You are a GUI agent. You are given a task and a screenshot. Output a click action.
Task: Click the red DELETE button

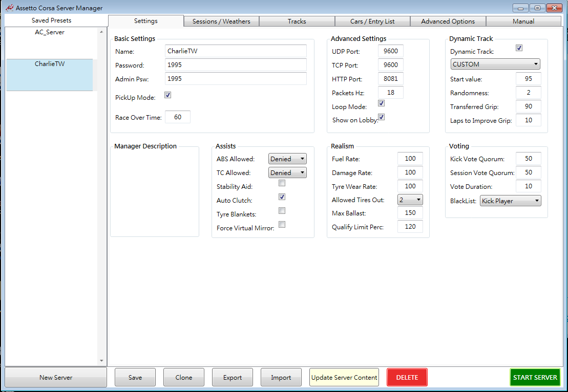407,378
